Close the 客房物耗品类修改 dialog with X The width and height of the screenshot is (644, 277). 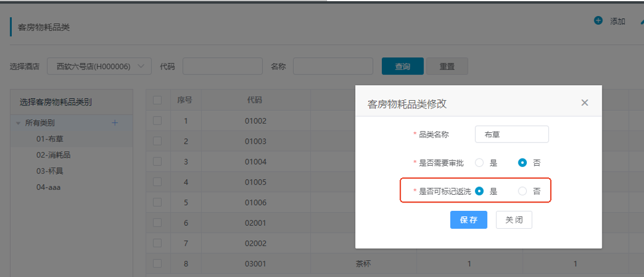click(x=585, y=102)
